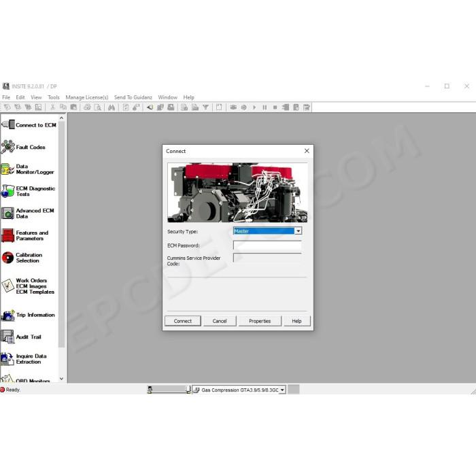
Task: Open Trip Information
Action: (29, 315)
